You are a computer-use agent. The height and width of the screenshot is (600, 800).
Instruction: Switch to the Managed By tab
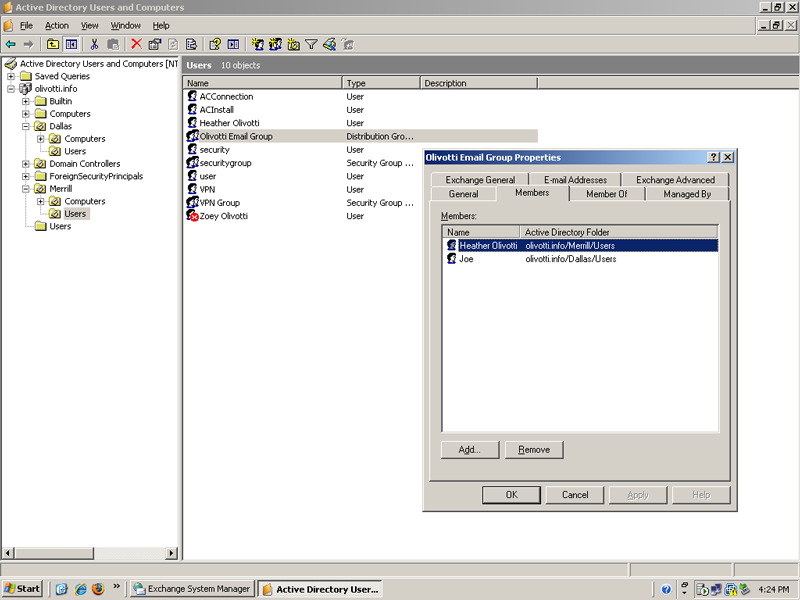[x=687, y=194]
